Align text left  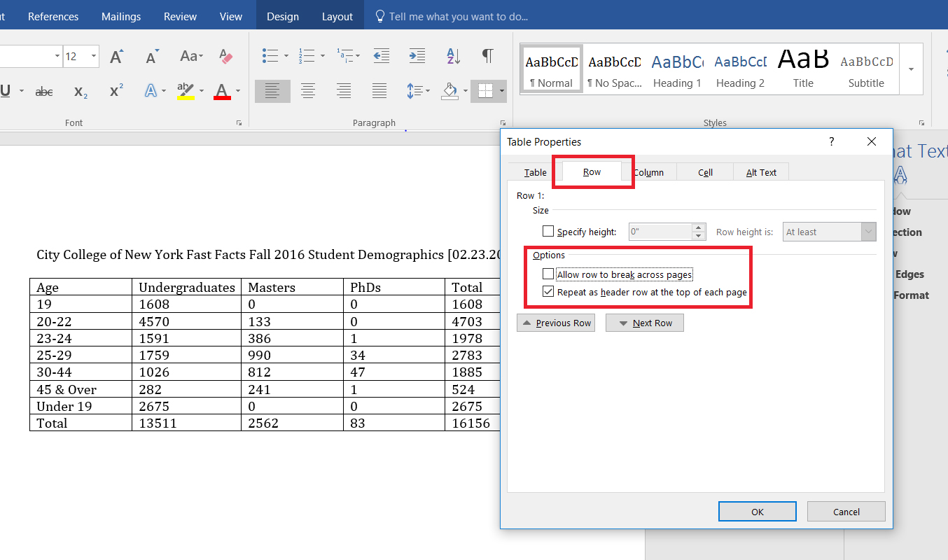point(272,91)
